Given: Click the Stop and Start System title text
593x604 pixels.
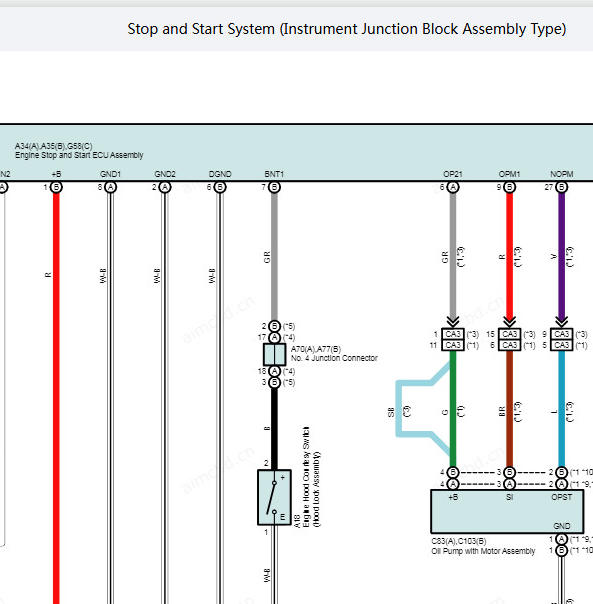Looking at the screenshot, I should pyautogui.click(x=346, y=29).
